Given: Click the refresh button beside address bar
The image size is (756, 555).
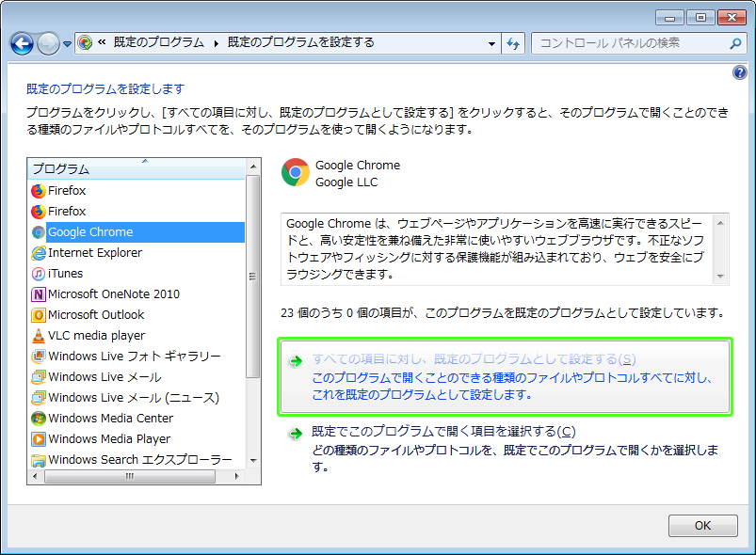Looking at the screenshot, I should coord(513,43).
